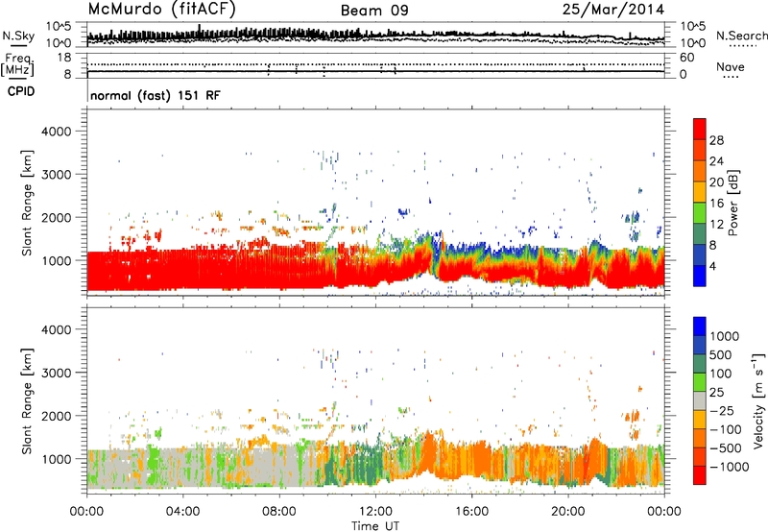
Task: Click the 'Slant Range [km]' label of the power panel
Action: 27,203
